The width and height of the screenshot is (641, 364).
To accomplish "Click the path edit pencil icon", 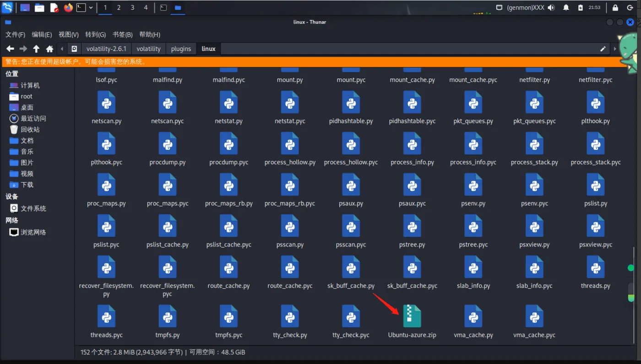I will click(603, 49).
